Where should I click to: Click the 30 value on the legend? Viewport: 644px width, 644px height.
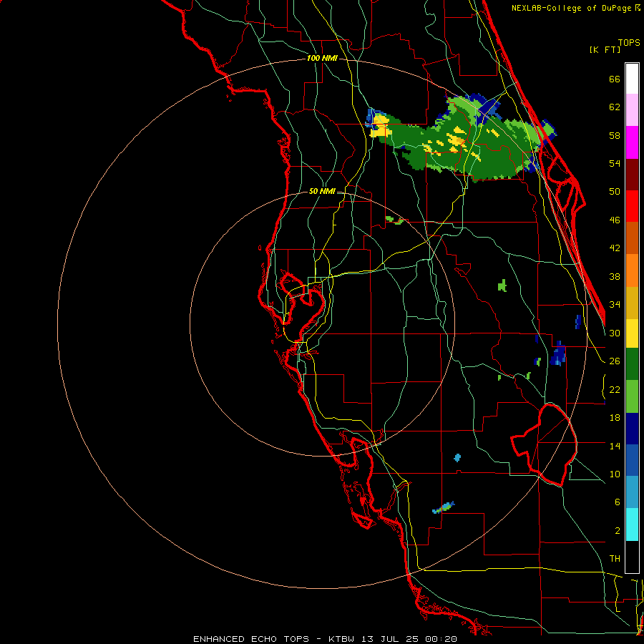pos(615,333)
